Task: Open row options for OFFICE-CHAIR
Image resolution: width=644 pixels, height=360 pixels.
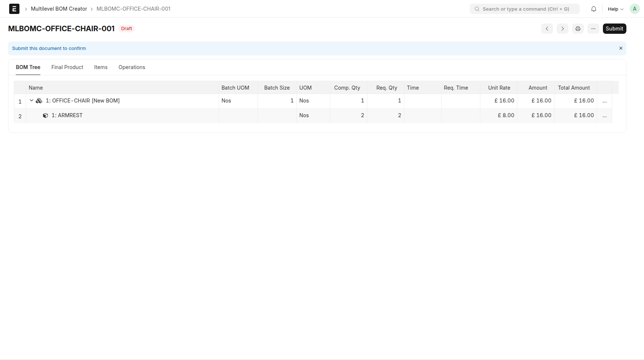Action: click(604, 101)
